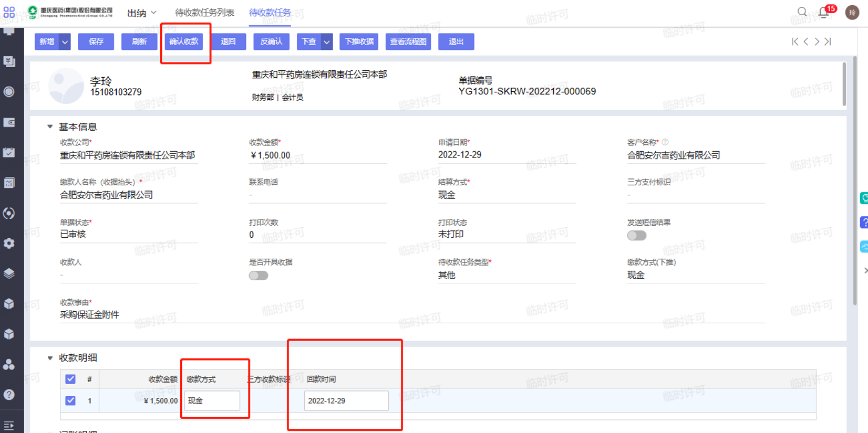Open the circle sidebar icon
Screen dimensions: 868x433
(x=9, y=92)
